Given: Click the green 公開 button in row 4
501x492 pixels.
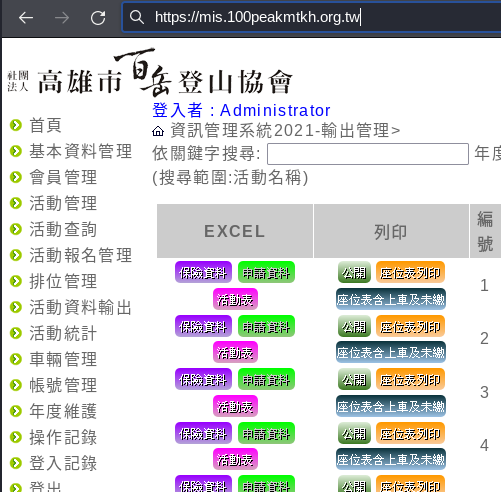Looking at the screenshot, I should 354,434.
